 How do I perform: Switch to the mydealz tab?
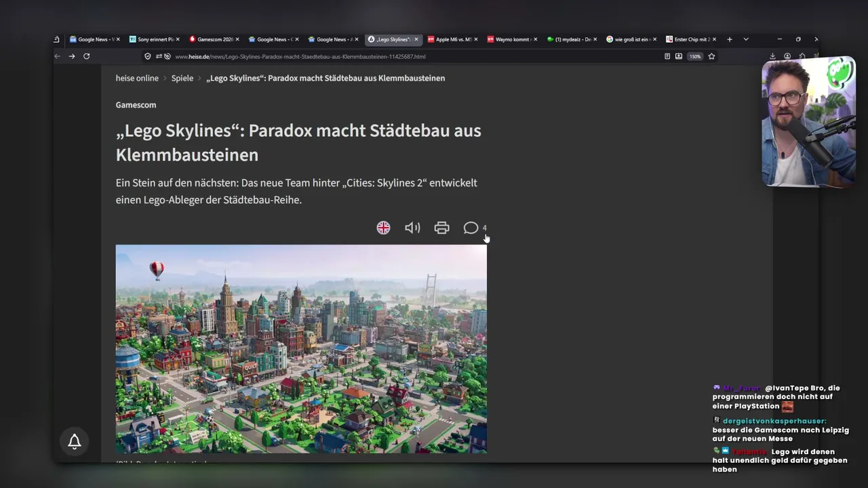572,39
